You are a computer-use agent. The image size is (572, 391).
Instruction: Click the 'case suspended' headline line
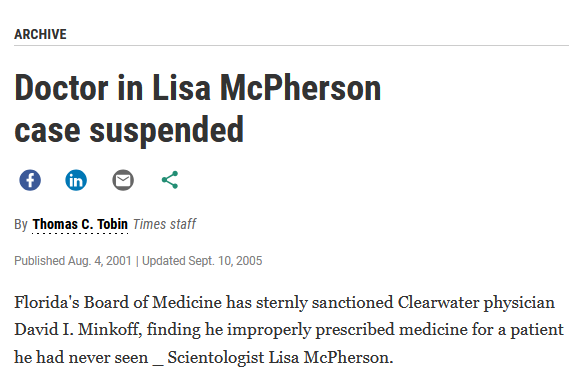click(129, 130)
